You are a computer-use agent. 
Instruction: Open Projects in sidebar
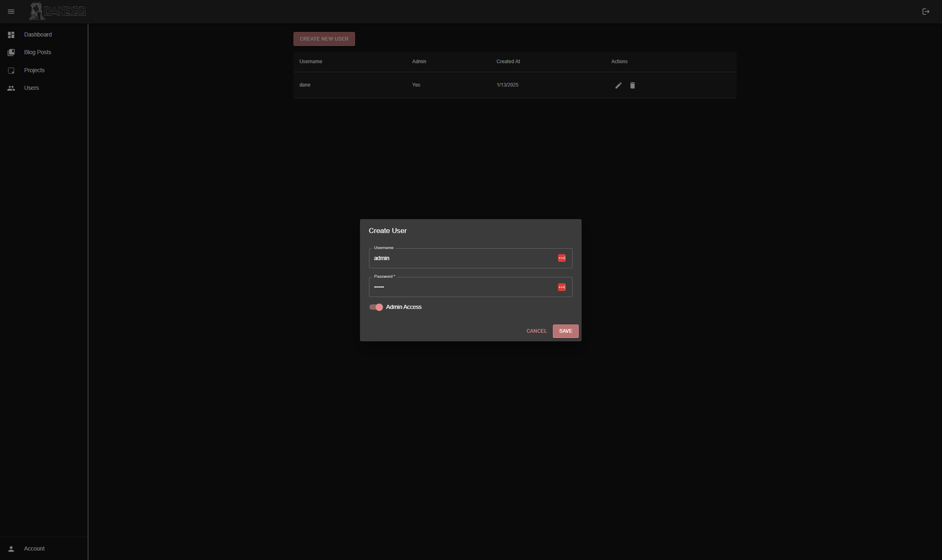click(x=34, y=70)
